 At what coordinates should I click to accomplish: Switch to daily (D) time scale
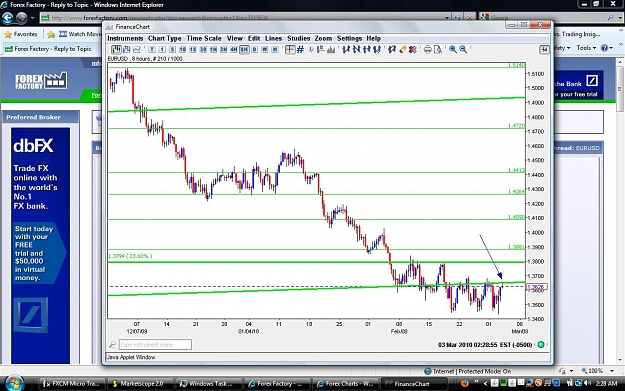pos(254,49)
